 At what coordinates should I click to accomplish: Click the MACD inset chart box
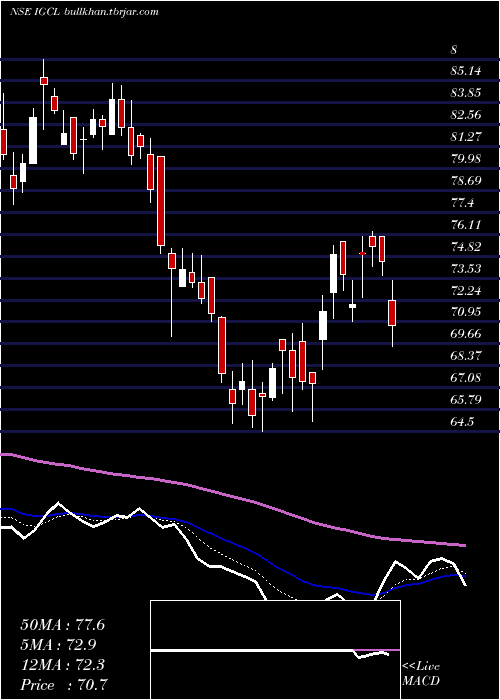[x=275, y=650]
